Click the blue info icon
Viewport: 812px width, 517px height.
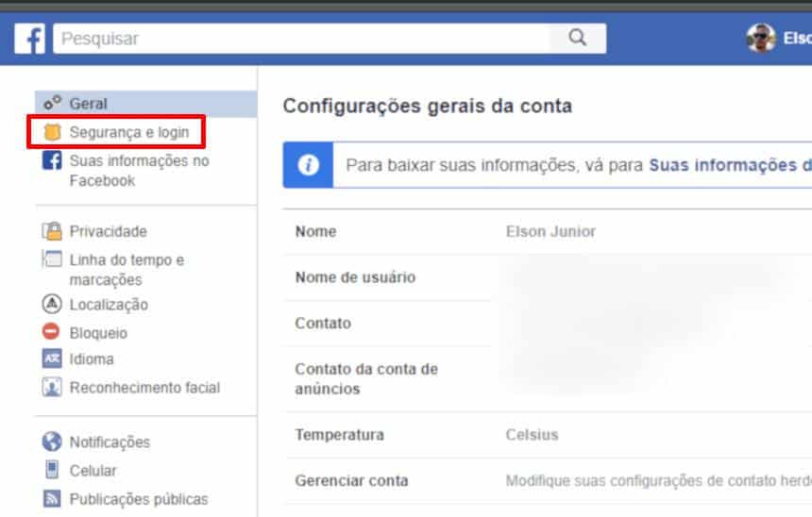pos(308,165)
